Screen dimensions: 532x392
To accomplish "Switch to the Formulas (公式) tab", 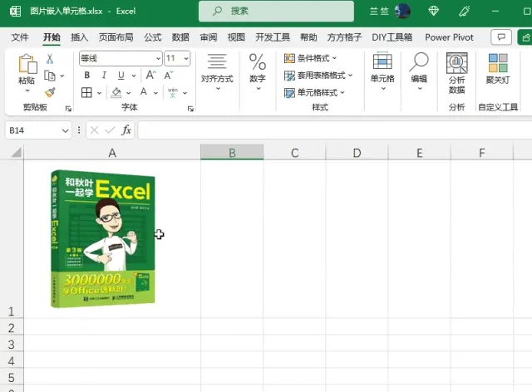I will click(153, 37).
